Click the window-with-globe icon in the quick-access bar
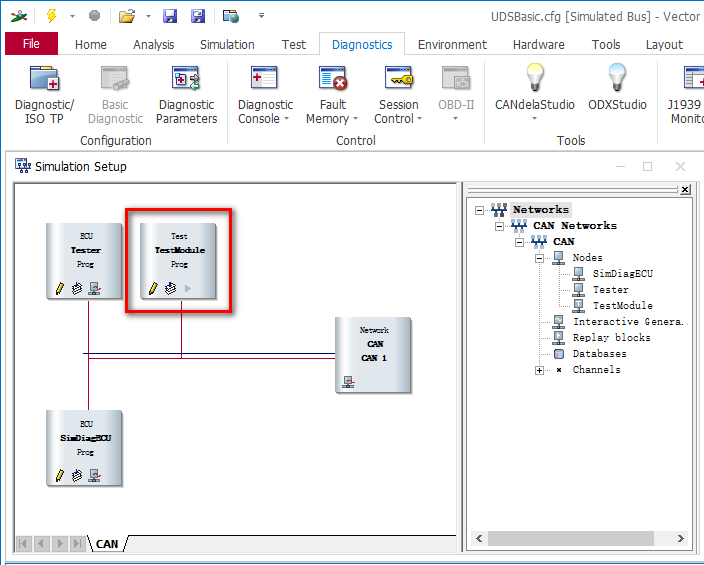Image resolution: width=704 pixels, height=565 pixels. coord(231,16)
